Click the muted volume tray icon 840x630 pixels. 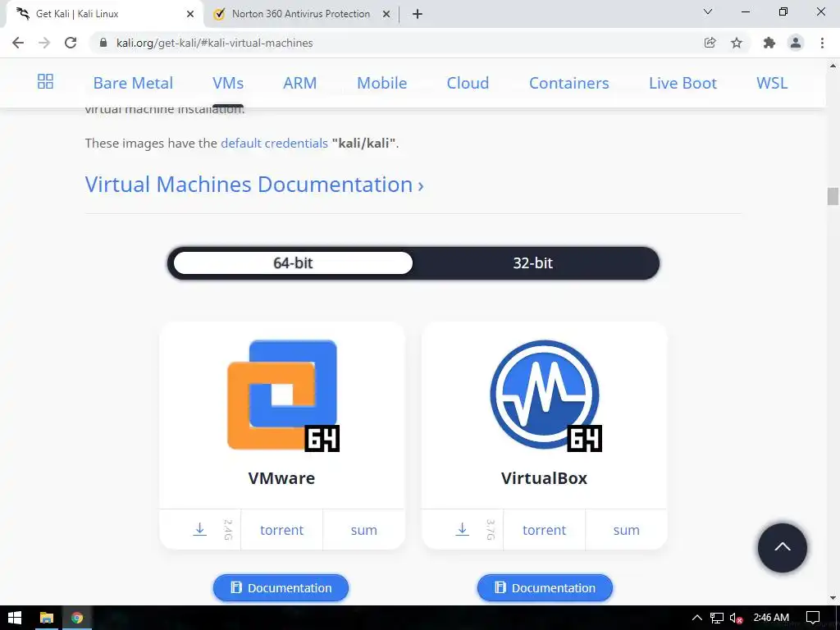736,618
